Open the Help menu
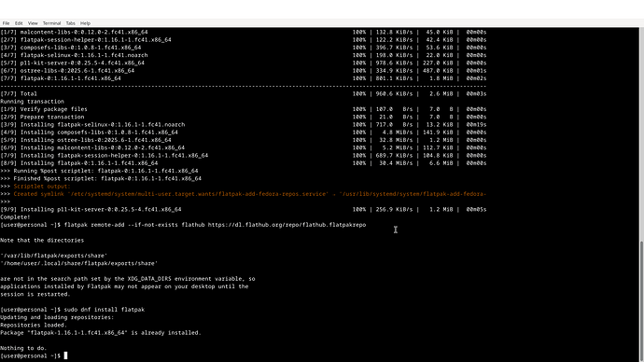The width and height of the screenshot is (644, 362). pos(85,23)
